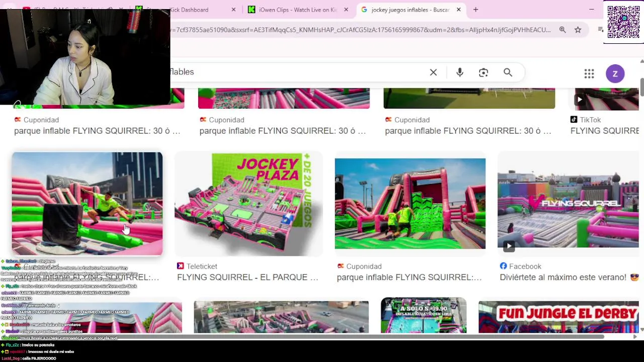The height and width of the screenshot is (362, 644).
Task: Click the magnifying glass search button
Action: pos(508,72)
